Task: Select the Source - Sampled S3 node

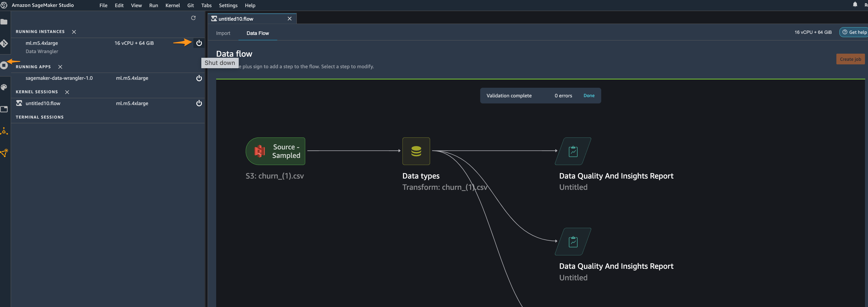Action: [275, 151]
